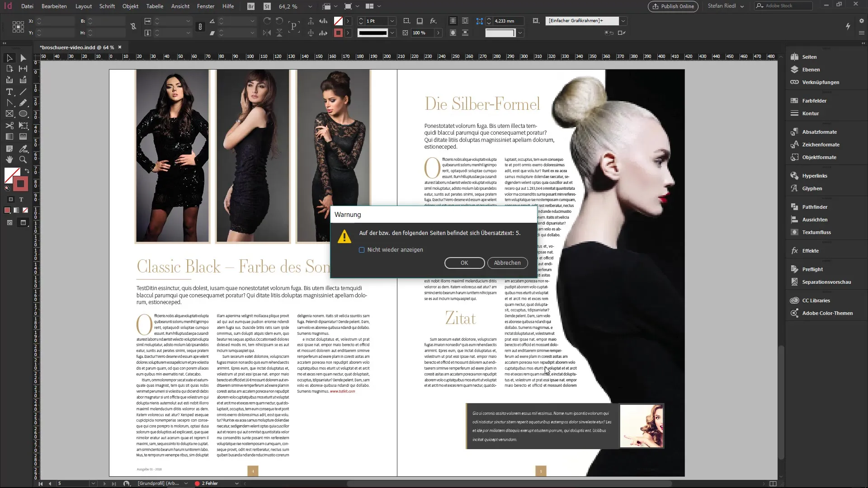Select the Rectangle Frame tool

(9, 114)
